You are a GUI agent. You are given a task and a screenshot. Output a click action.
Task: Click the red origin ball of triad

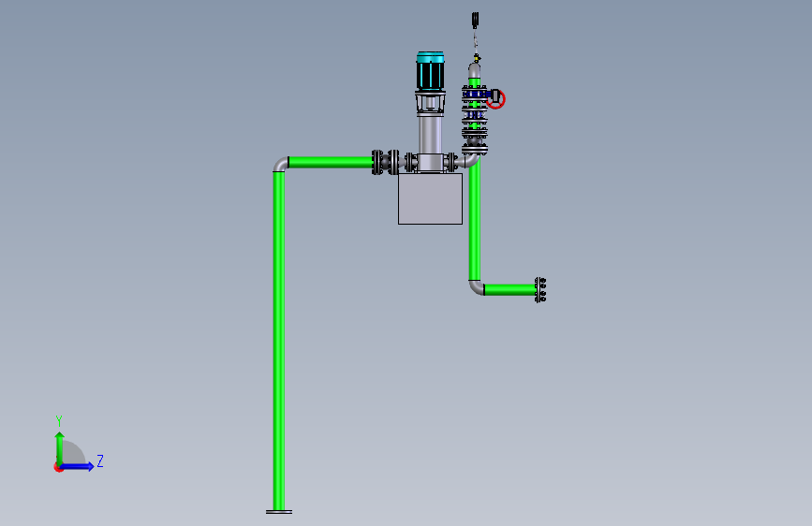pos(58,468)
